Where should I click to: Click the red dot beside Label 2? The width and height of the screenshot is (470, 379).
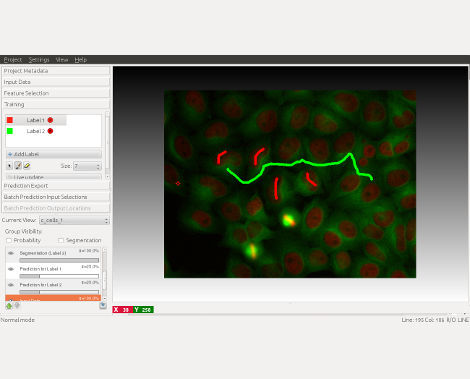point(50,131)
